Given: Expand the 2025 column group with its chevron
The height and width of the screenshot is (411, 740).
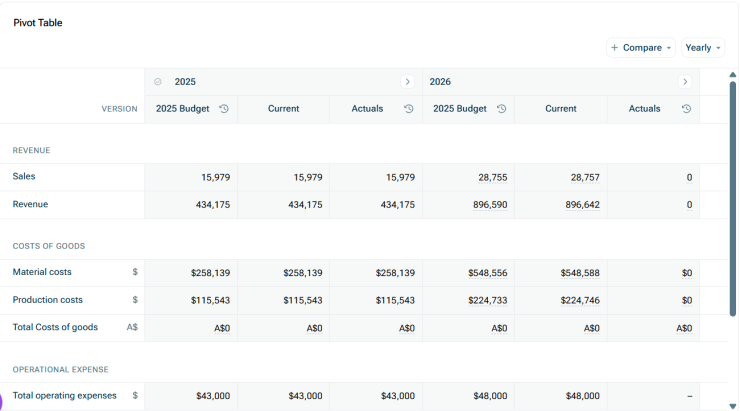Looking at the screenshot, I should pyautogui.click(x=407, y=82).
